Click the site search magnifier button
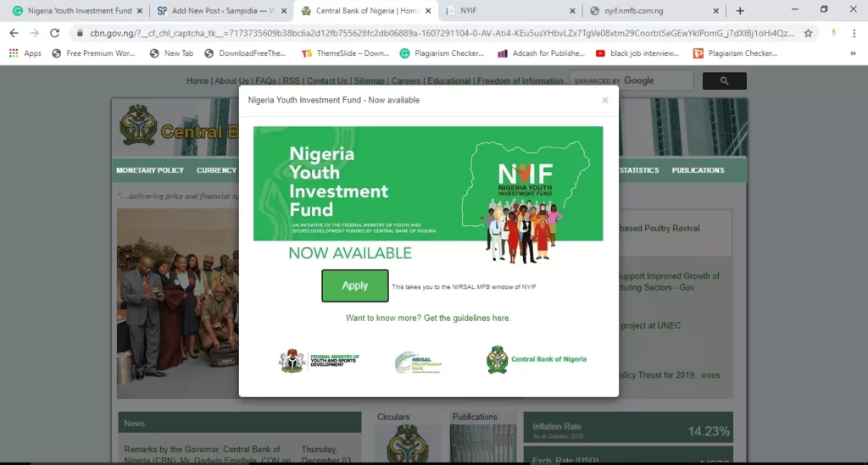Image resolution: width=868 pixels, height=465 pixels. click(724, 80)
